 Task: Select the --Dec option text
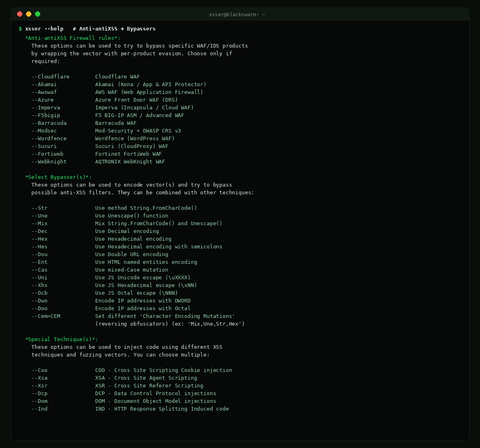[39, 231]
